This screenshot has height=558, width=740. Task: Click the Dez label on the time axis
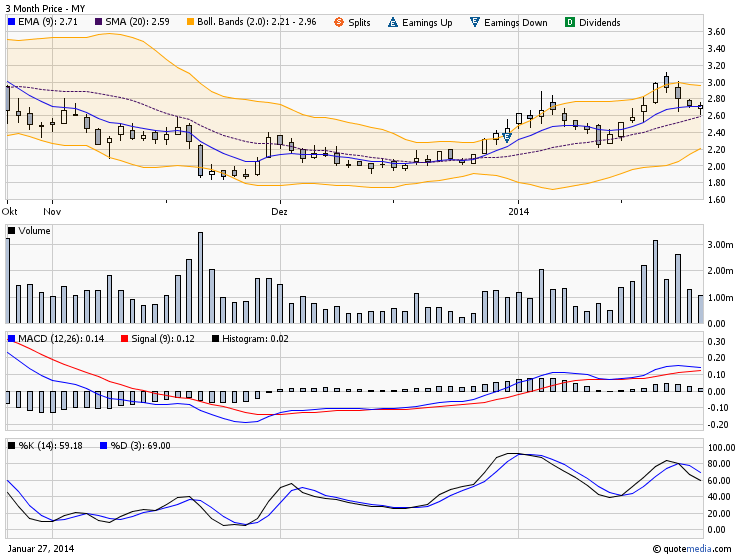pos(279,212)
